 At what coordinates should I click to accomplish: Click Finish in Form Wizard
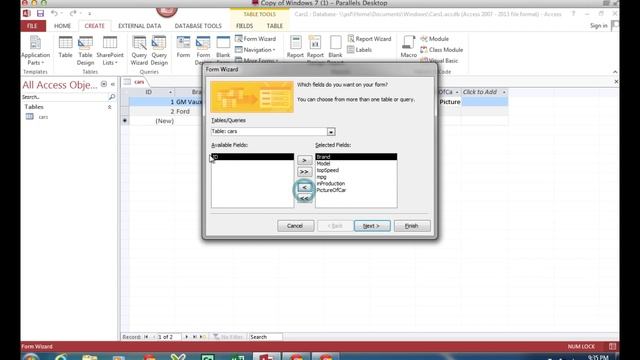tap(412, 226)
